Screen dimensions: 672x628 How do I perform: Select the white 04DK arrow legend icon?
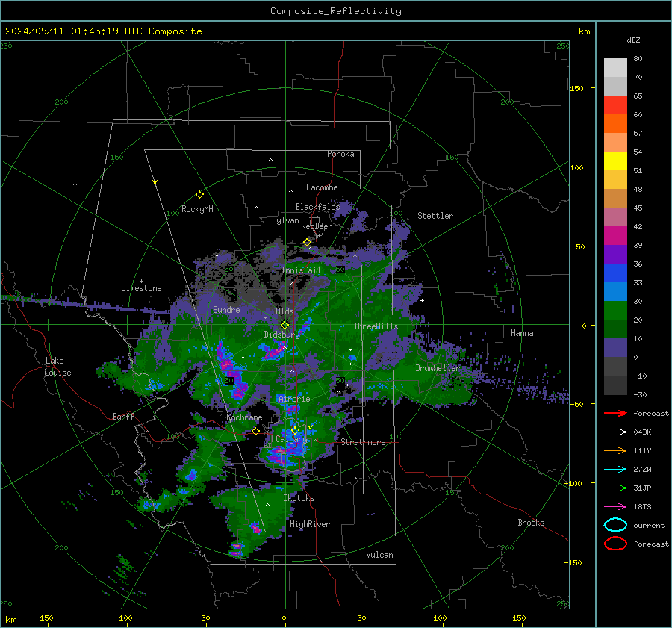(615, 432)
